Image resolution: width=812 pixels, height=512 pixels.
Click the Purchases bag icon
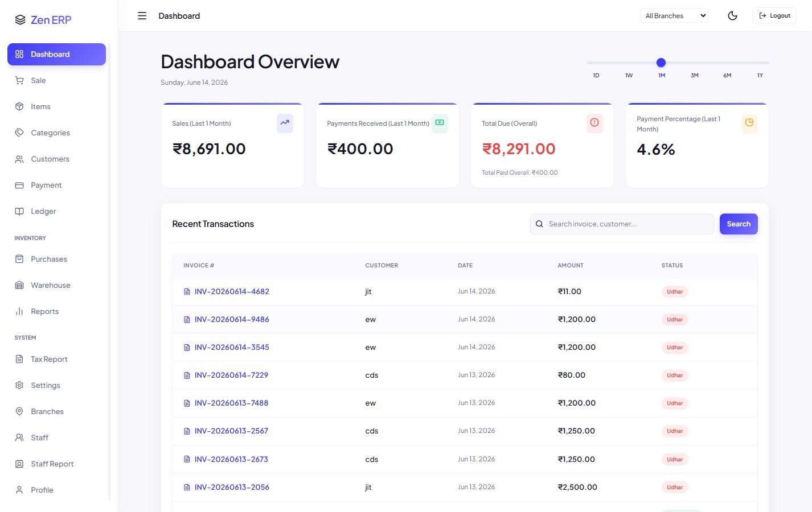tap(19, 259)
